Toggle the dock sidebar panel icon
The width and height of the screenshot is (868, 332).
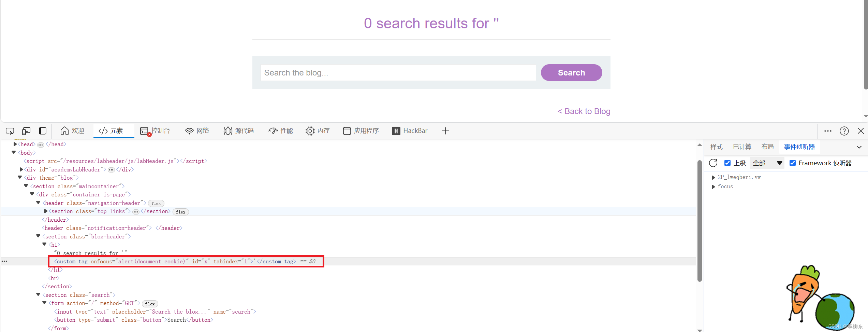[x=43, y=131]
